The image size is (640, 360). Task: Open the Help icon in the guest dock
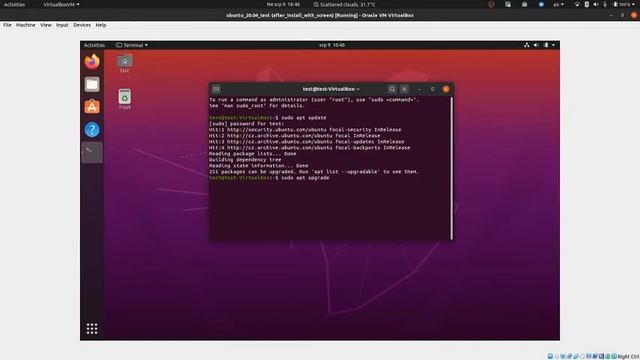92,130
